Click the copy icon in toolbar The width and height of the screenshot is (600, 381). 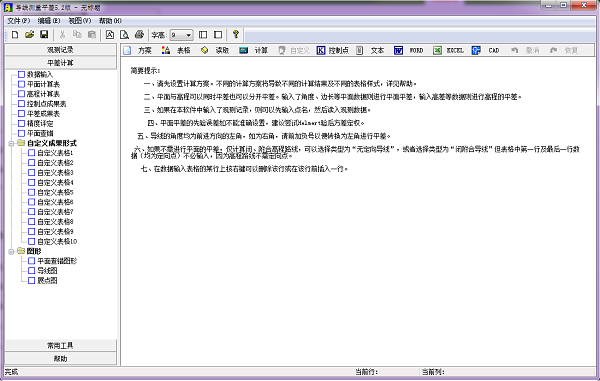pyautogui.click(x=77, y=35)
